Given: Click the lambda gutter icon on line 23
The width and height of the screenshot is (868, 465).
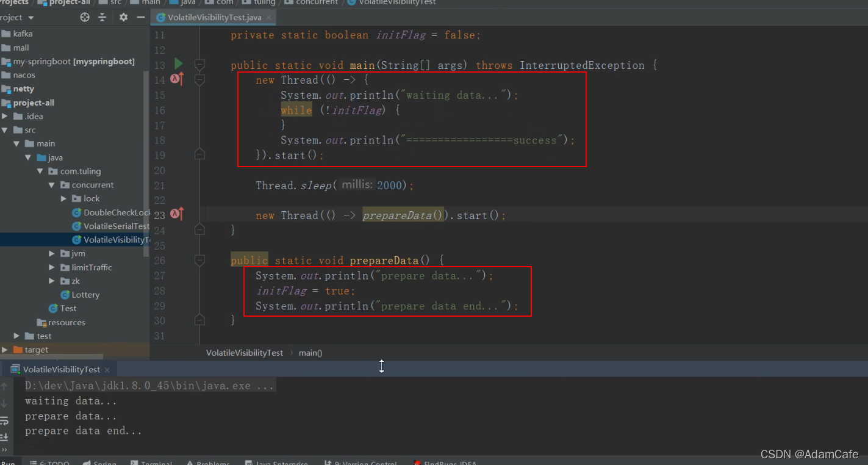Looking at the screenshot, I should point(177,214).
